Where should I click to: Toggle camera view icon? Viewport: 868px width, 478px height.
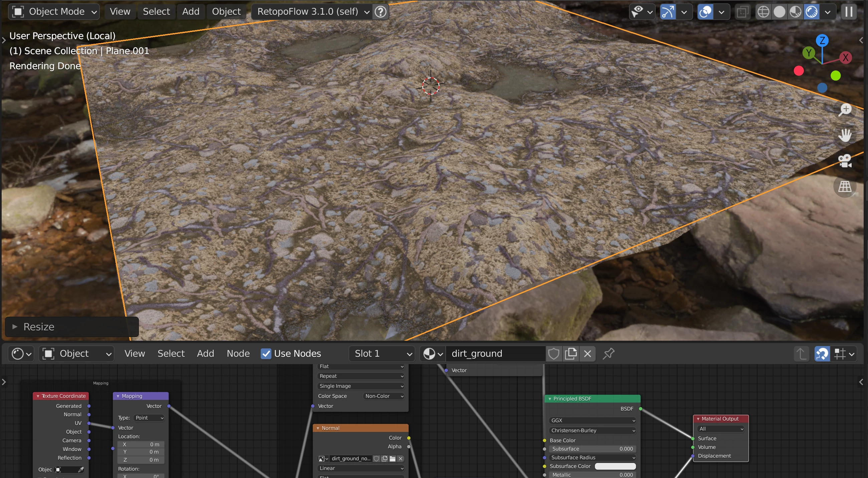pyautogui.click(x=845, y=161)
